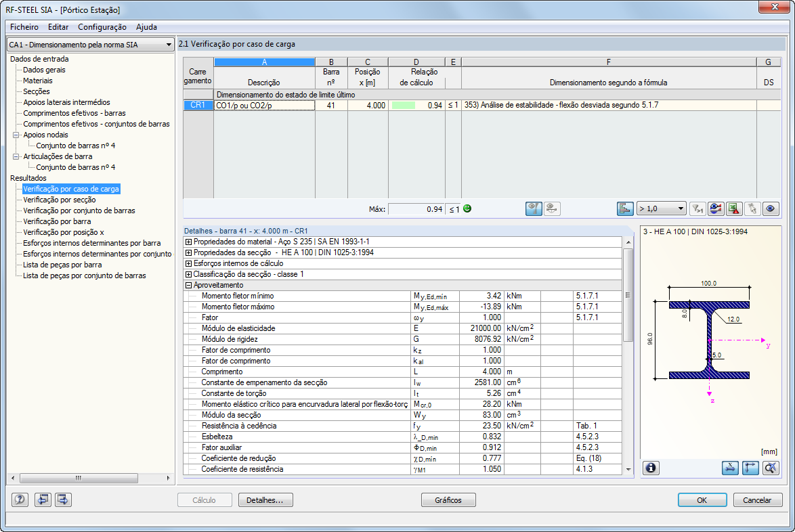Open the Configuração menu
This screenshot has width=795, height=532.
tap(102, 27)
